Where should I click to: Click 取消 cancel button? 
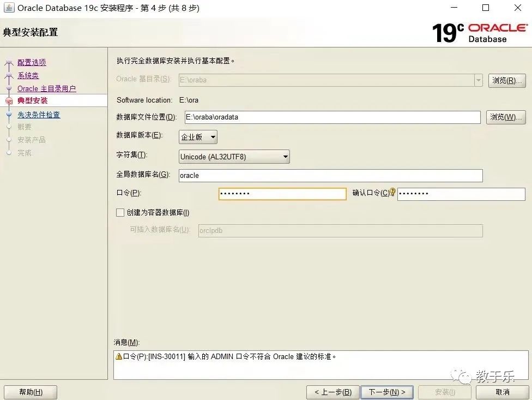coord(503,392)
